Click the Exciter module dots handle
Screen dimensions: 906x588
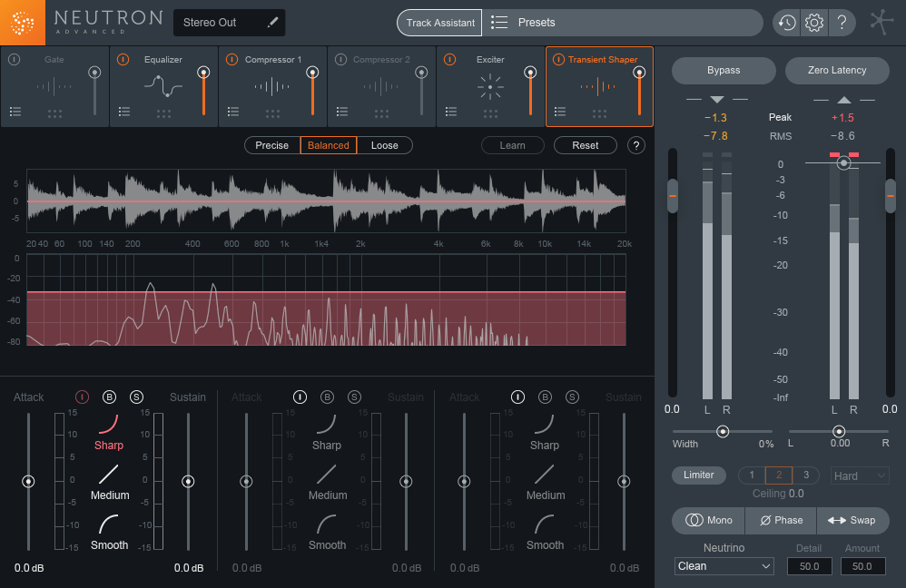tap(490, 113)
